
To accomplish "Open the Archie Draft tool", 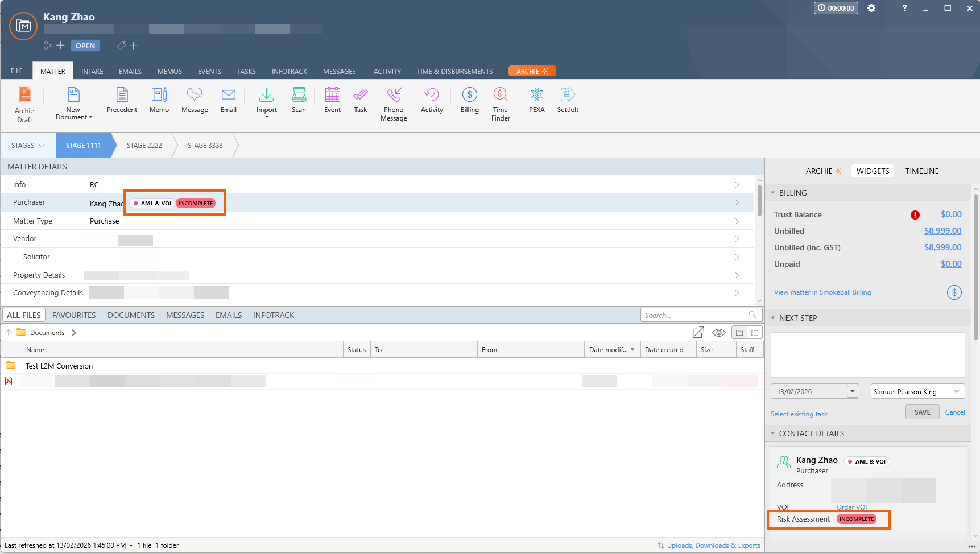I will 24,104.
